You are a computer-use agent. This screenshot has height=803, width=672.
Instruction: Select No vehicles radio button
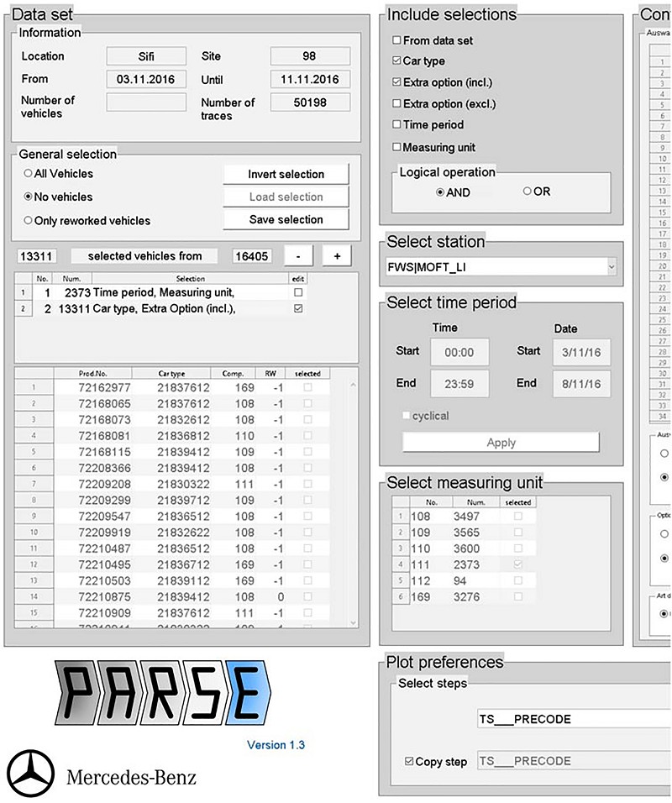[29, 197]
